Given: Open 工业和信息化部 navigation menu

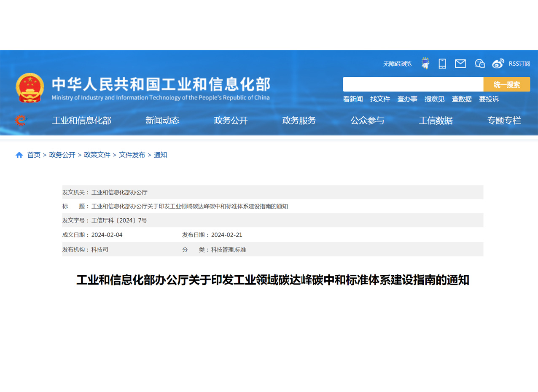Looking at the screenshot, I should click(x=81, y=121).
